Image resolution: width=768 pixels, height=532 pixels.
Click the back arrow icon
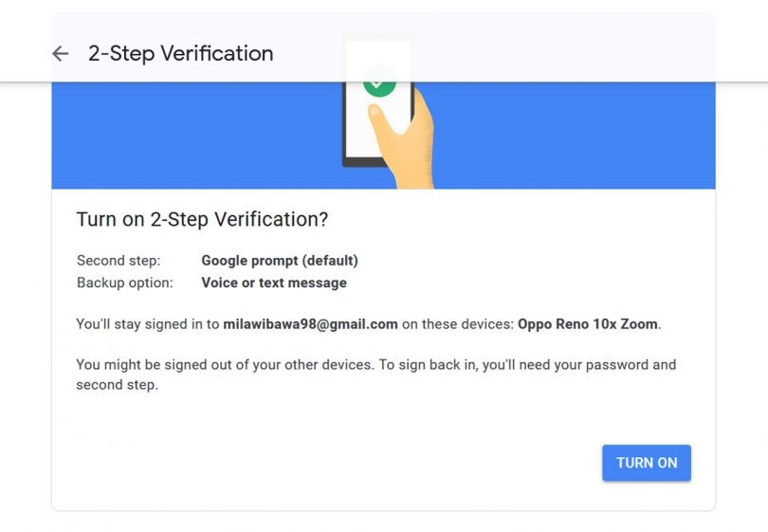tap(61, 54)
